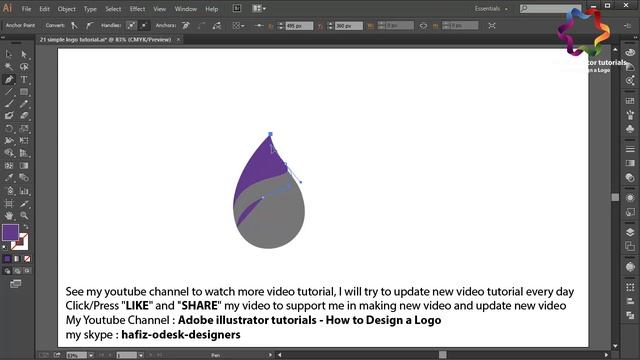The image size is (640, 360).
Task: Toggle hide handles for multiple selected anchors
Action: coord(144,25)
